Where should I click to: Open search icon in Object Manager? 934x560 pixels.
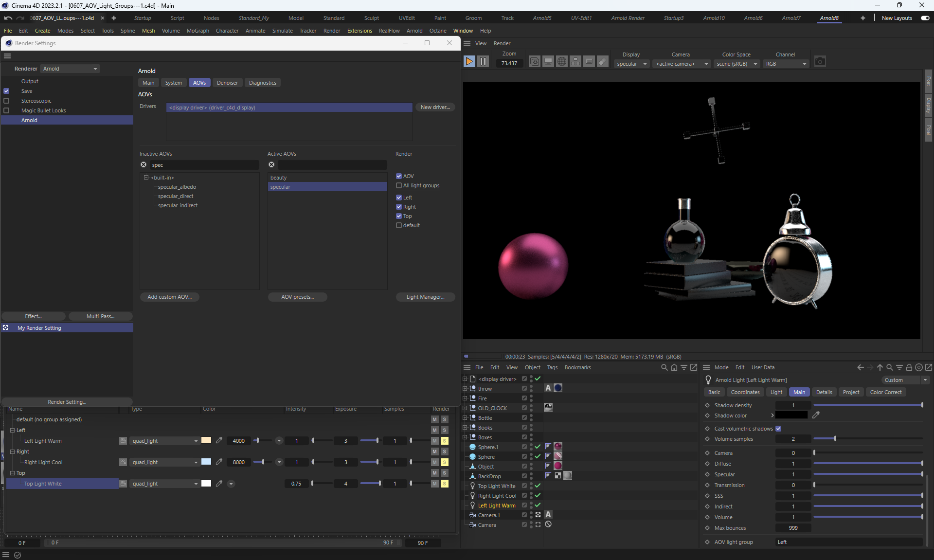click(664, 367)
